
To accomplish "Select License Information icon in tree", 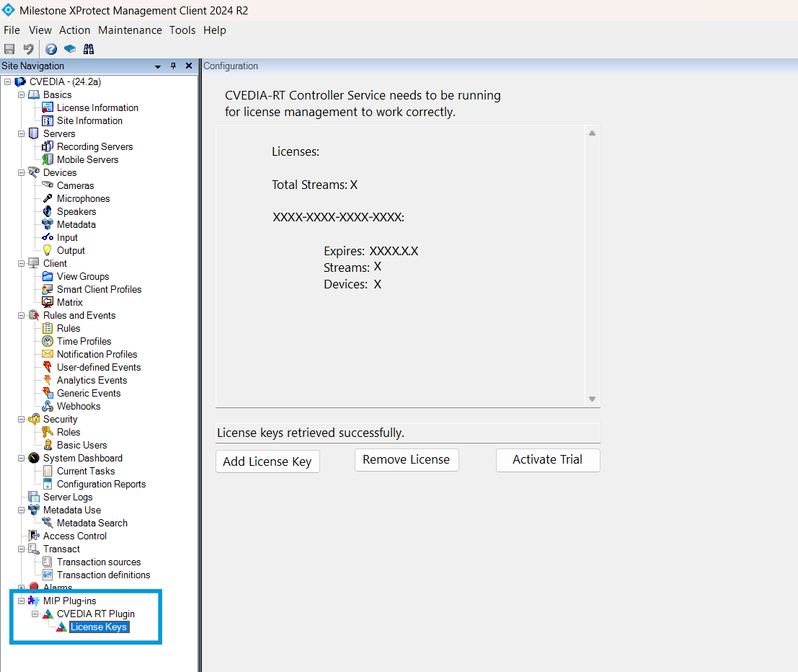I will click(48, 107).
